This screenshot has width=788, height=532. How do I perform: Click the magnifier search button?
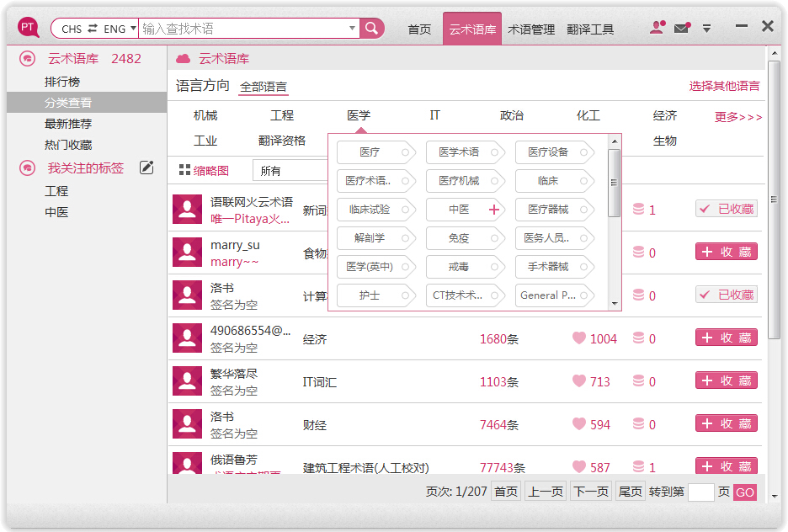(x=371, y=29)
